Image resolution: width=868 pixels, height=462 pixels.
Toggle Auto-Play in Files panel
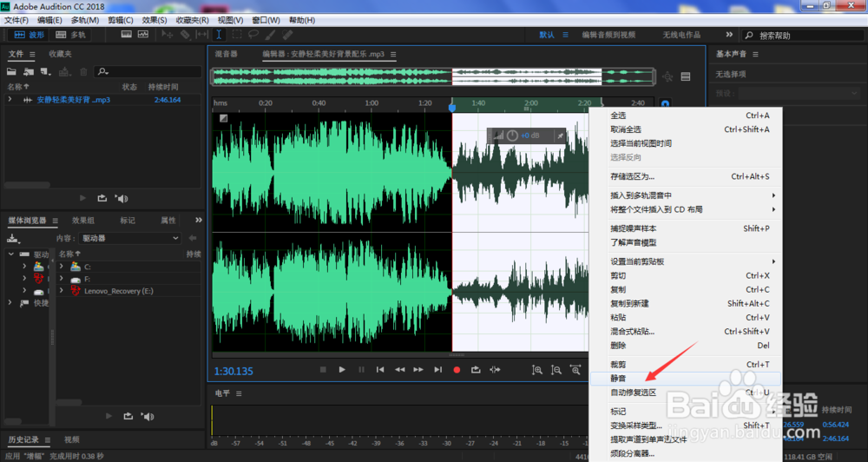(x=122, y=198)
